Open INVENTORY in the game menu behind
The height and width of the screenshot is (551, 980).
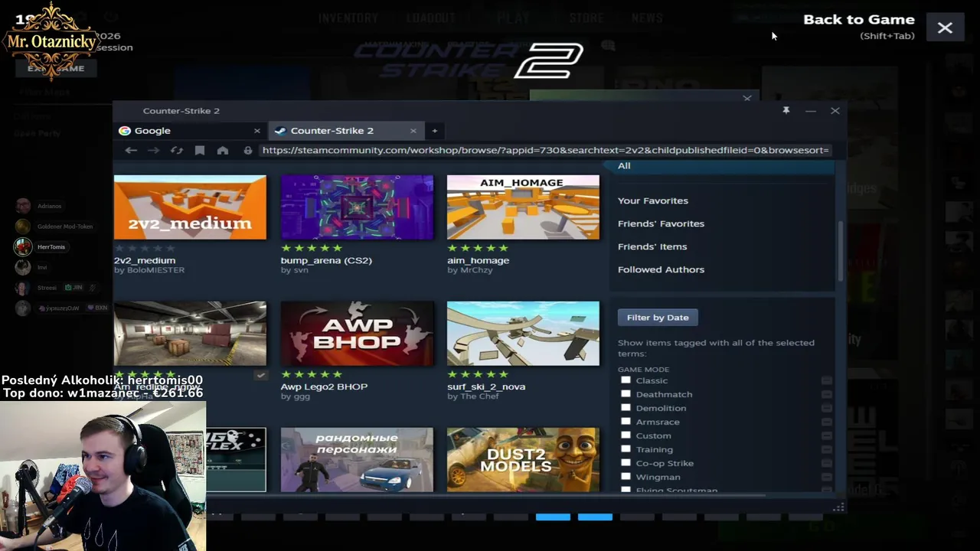(x=348, y=18)
